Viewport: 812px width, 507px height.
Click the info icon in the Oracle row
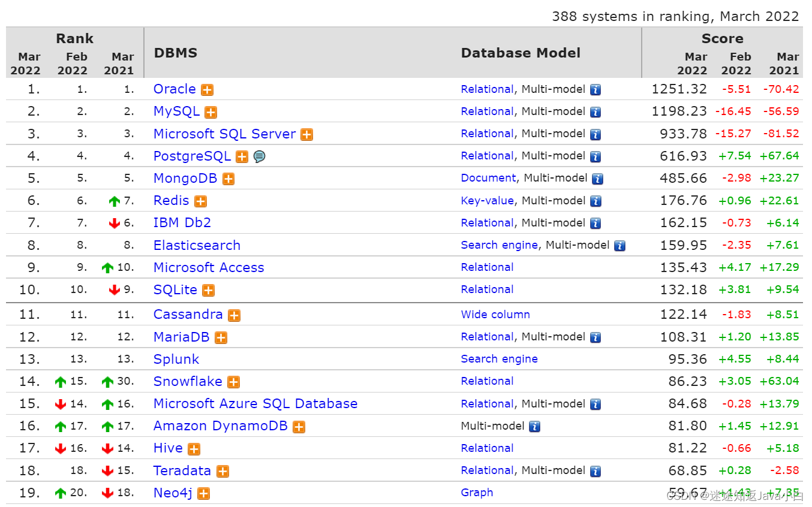click(x=596, y=90)
